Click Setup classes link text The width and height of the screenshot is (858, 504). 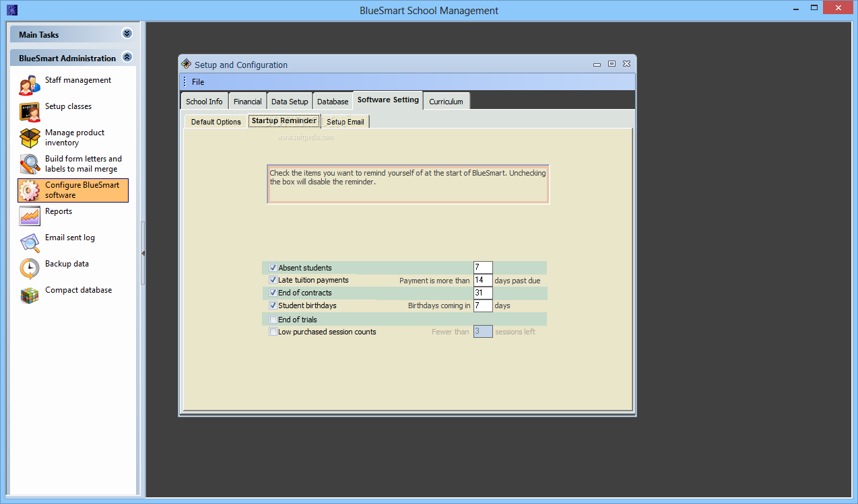[x=68, y=106]
